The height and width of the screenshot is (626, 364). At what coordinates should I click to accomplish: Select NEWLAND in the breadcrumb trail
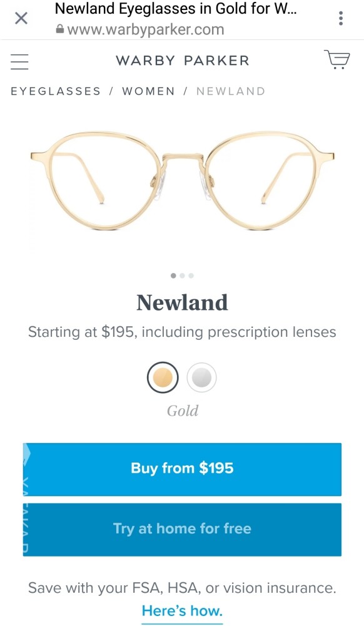pyautogui.click(x=231, y=91)
